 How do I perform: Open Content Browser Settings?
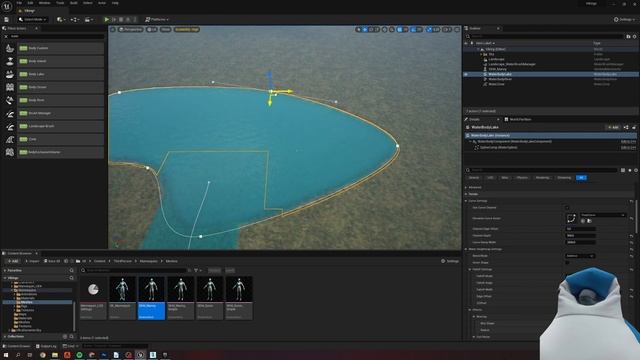click(450, 261)
